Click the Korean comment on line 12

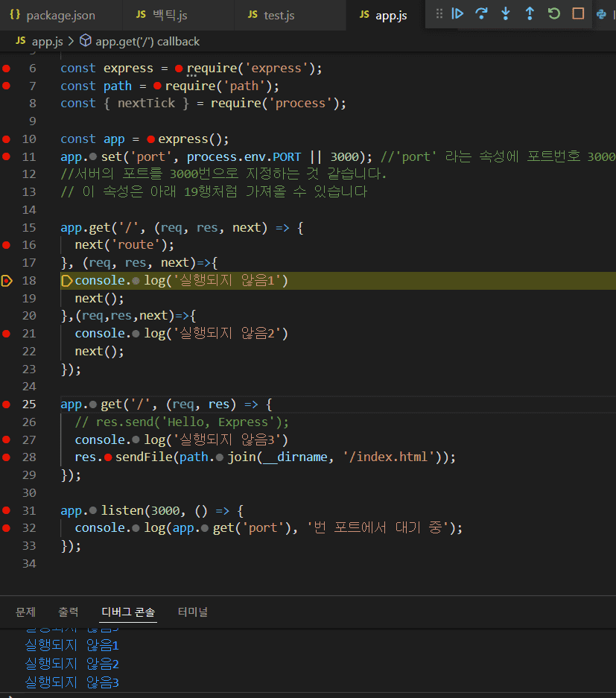coord(223,174)
